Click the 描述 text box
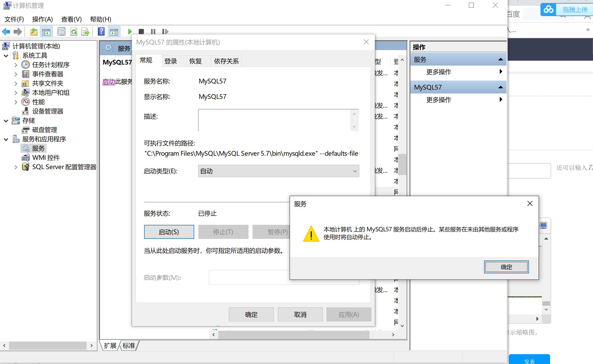Screen dimensions: 593x364 (278, 120)
